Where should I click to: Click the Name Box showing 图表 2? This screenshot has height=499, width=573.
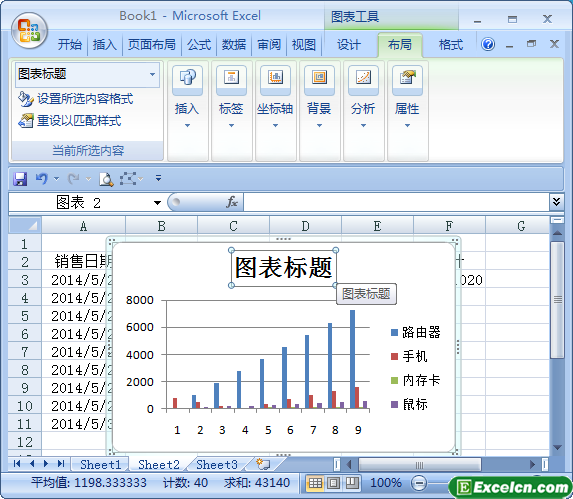point(79,202)
